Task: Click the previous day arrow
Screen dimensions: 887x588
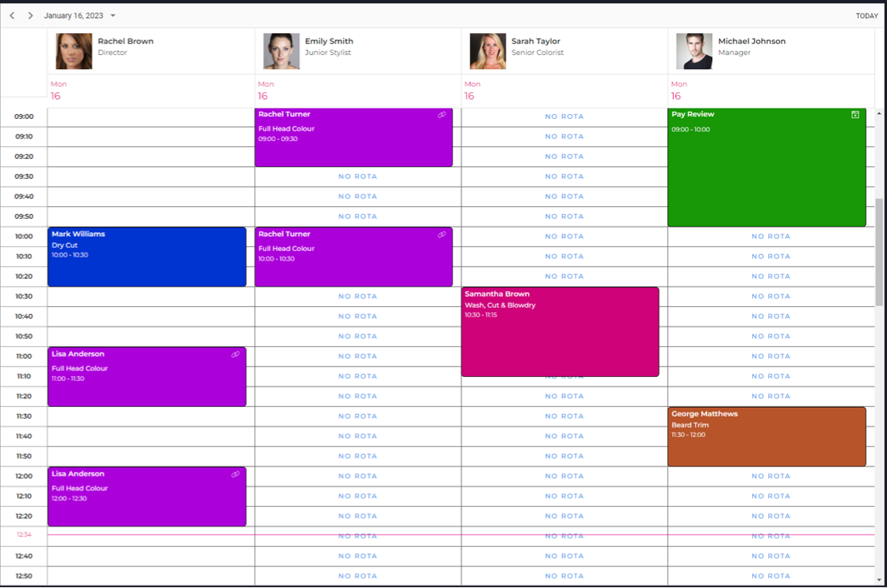Action: [x=12, y=15]
